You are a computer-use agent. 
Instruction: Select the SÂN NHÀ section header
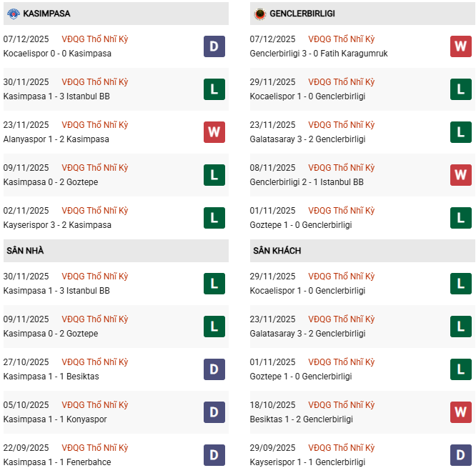coord(25,251)
